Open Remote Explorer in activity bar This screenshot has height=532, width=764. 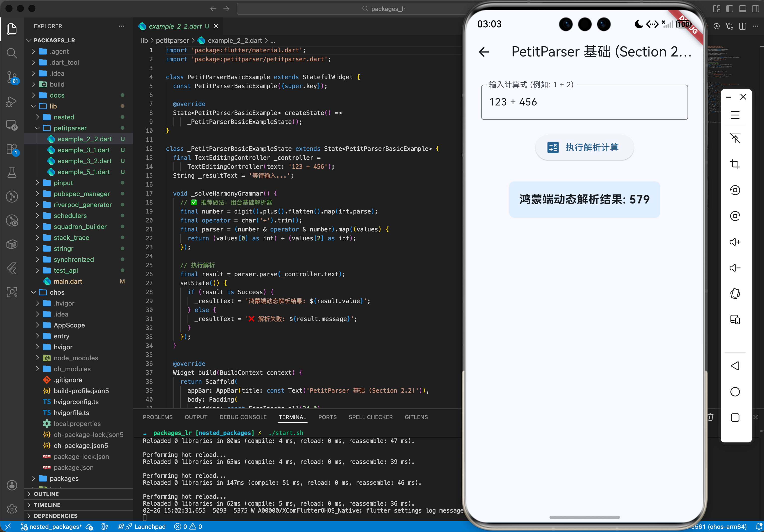tap(12, 125)
